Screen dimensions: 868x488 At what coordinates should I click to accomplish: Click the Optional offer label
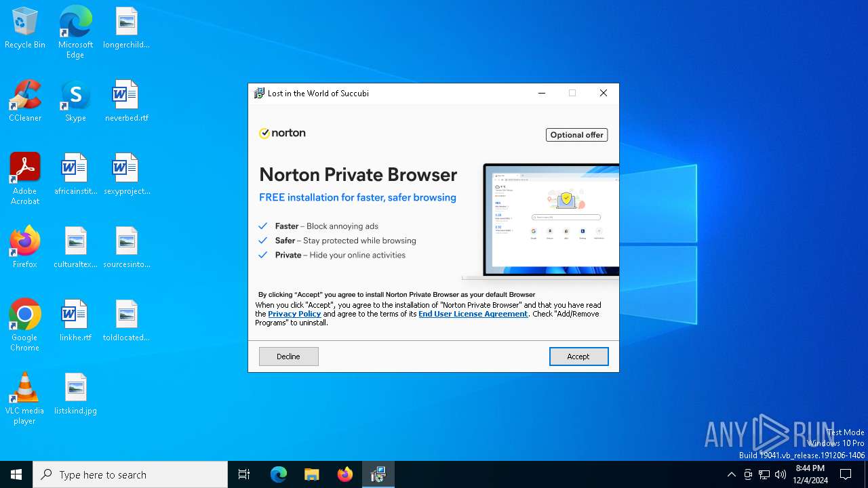(576, 135)
